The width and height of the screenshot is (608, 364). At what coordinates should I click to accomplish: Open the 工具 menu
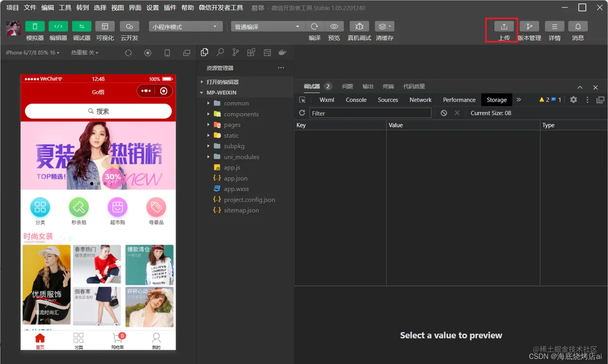[x=65, y=8]
